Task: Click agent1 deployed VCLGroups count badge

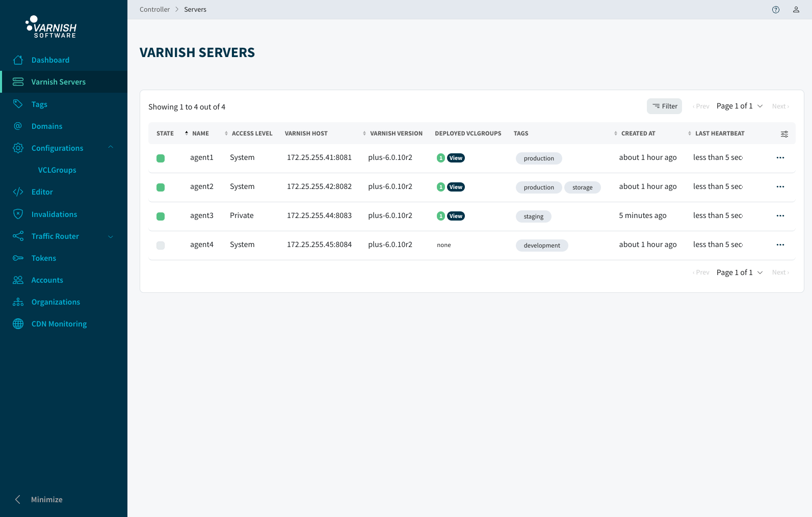Action: point(441,158)
